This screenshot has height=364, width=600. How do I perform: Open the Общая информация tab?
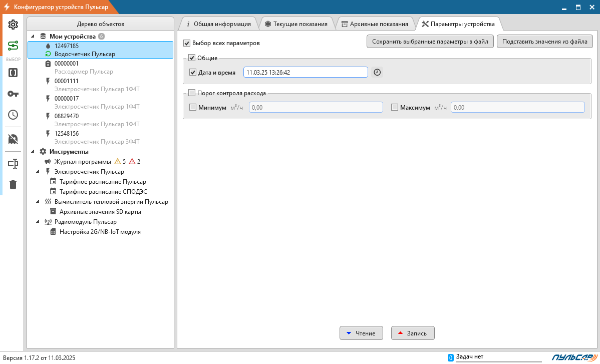point(218,24)
